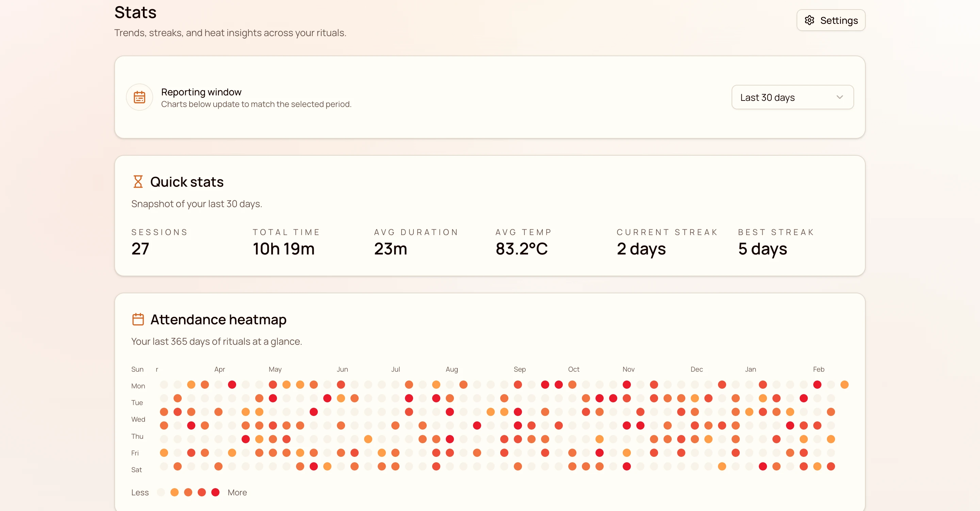The image size is (980, 511).
Task: Click the Nov month label on heatmap
Action: tap(628, 369)
